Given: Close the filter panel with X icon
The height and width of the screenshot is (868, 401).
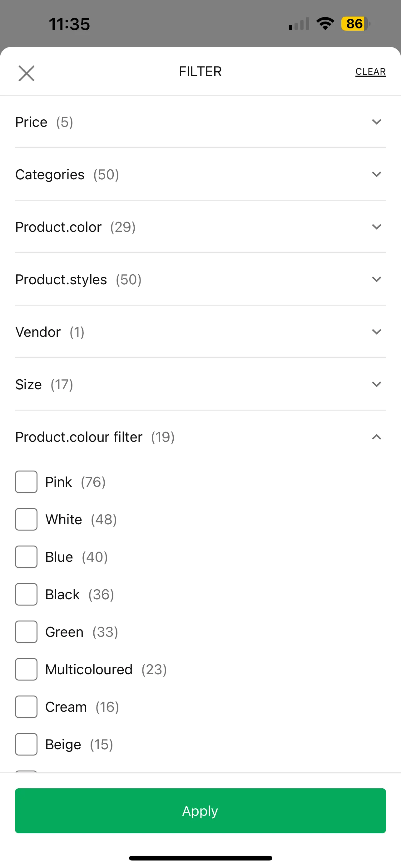Looking at the screenshot, I should pos(26,73).
